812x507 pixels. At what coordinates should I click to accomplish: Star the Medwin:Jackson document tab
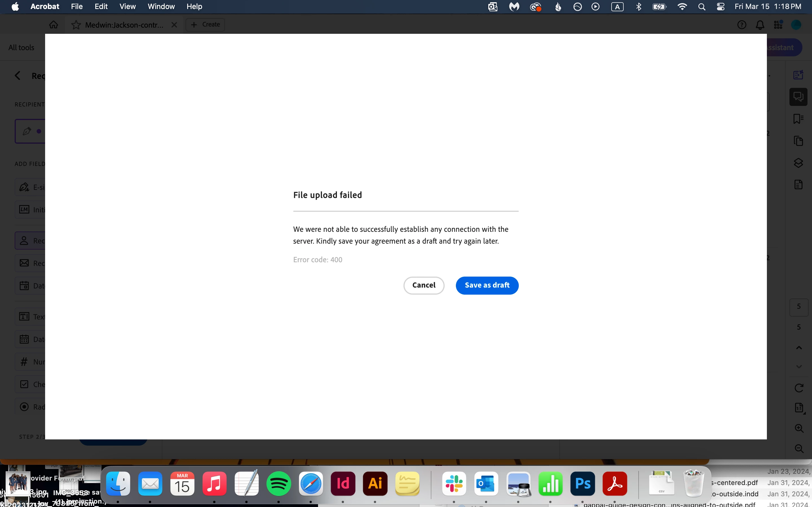click(76, 25)
